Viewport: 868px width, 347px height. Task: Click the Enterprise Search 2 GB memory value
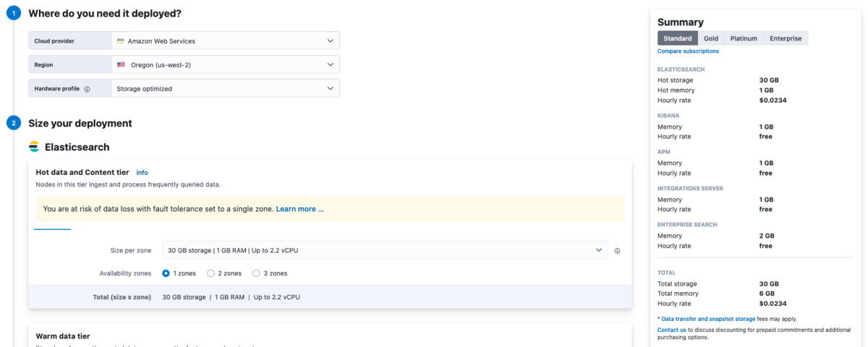click(x=767, y=236)
